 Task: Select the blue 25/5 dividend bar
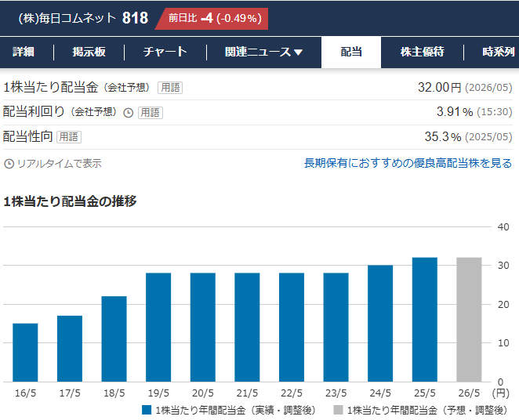point(425,320)
